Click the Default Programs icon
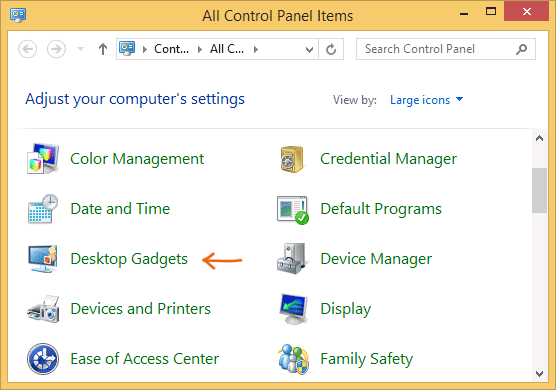Screen dimensions: 556x390 pyautogui.click(x=293, y=210)
